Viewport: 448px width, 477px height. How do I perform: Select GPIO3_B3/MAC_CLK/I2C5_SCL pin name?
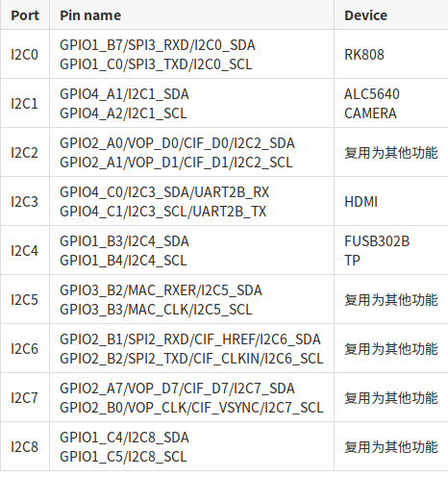(156, 310)
